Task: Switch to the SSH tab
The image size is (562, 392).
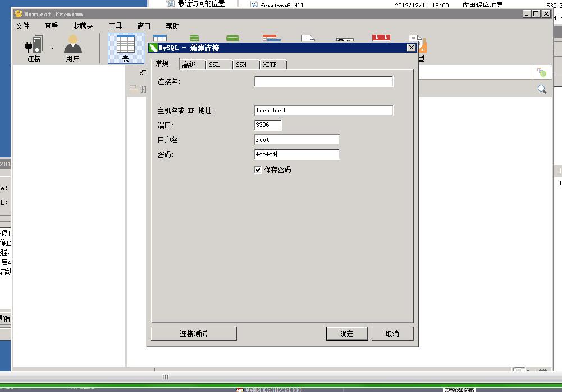Action: click(241, 65)
